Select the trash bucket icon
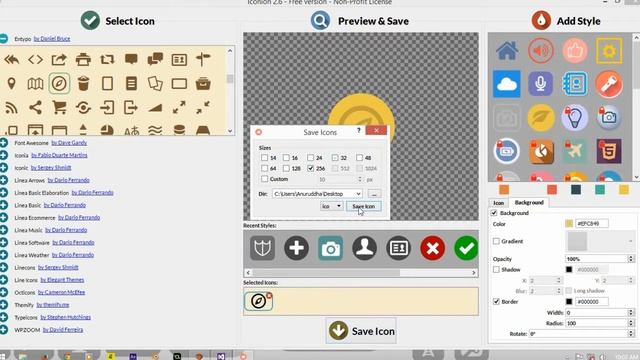 point(83,84)
